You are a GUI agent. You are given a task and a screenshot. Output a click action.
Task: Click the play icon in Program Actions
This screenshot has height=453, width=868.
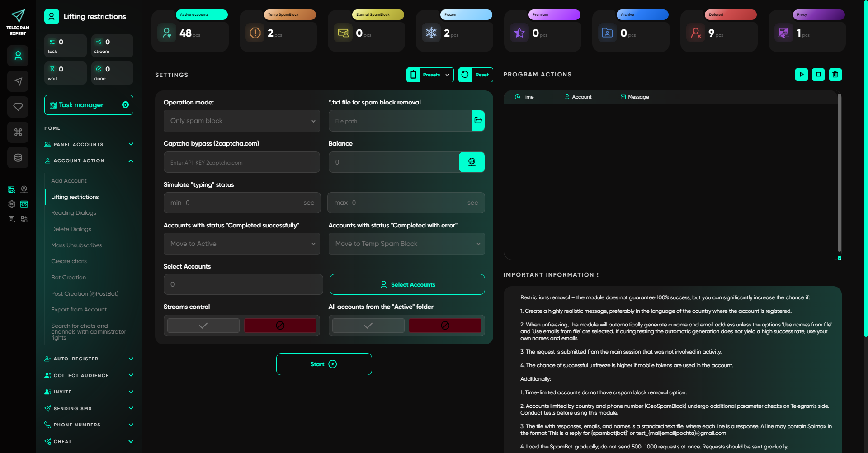(x=802, y=75)
